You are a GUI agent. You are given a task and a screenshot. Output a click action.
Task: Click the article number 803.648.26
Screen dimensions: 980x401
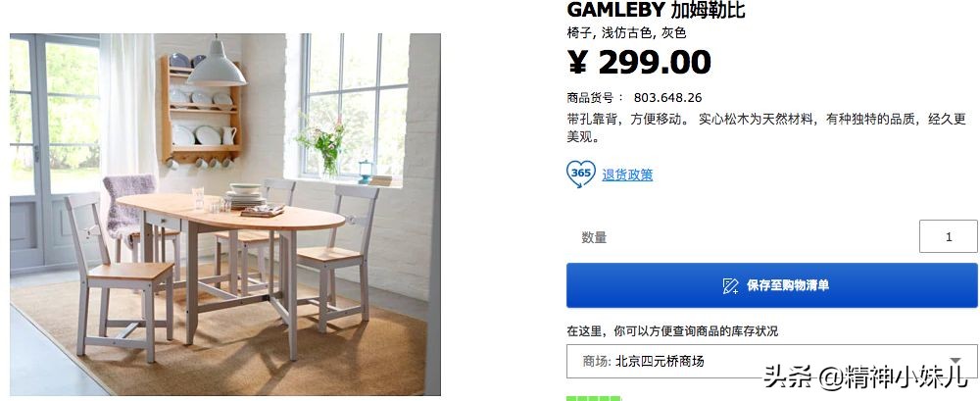point(667,98)
